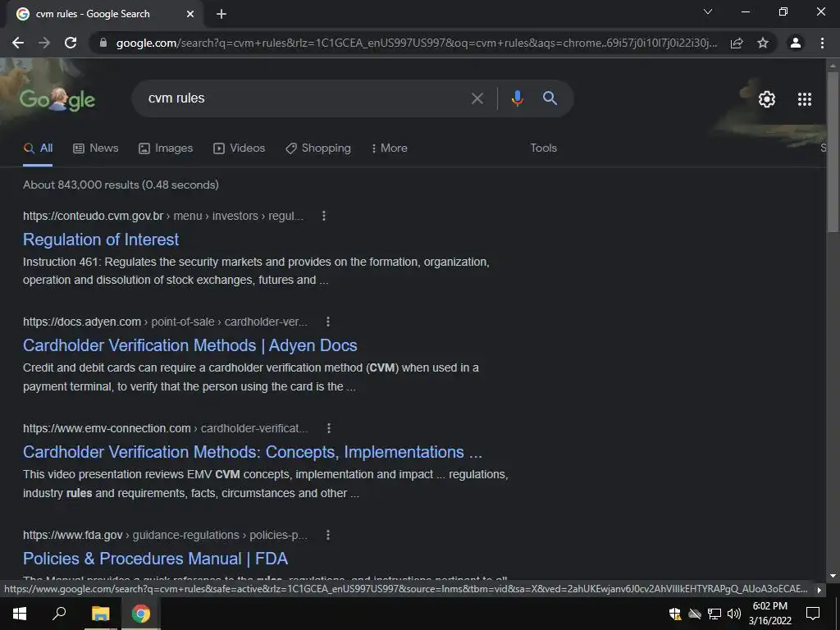Click the address bar URL

pos(416,43)
